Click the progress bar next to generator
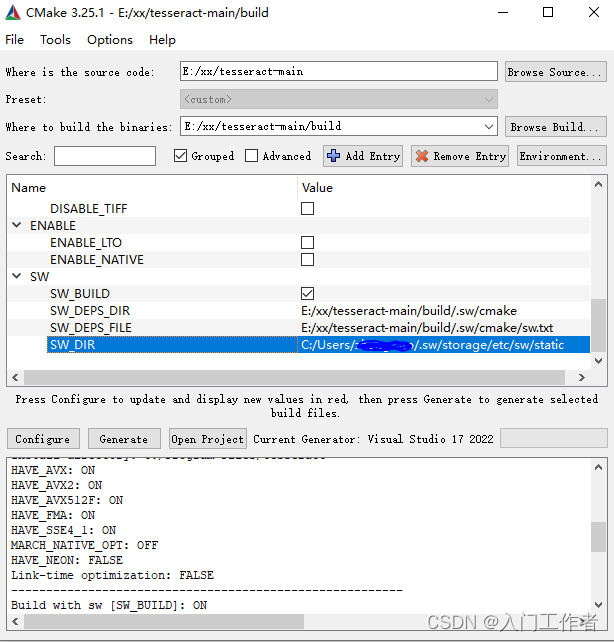The image size is (614, 642). (553, 439)
